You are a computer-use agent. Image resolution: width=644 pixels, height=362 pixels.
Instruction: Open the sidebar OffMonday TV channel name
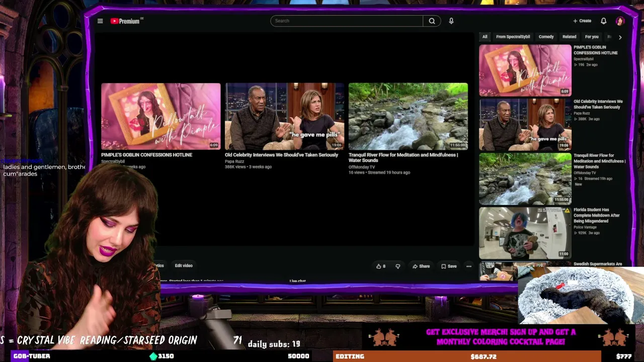(585, 173)
